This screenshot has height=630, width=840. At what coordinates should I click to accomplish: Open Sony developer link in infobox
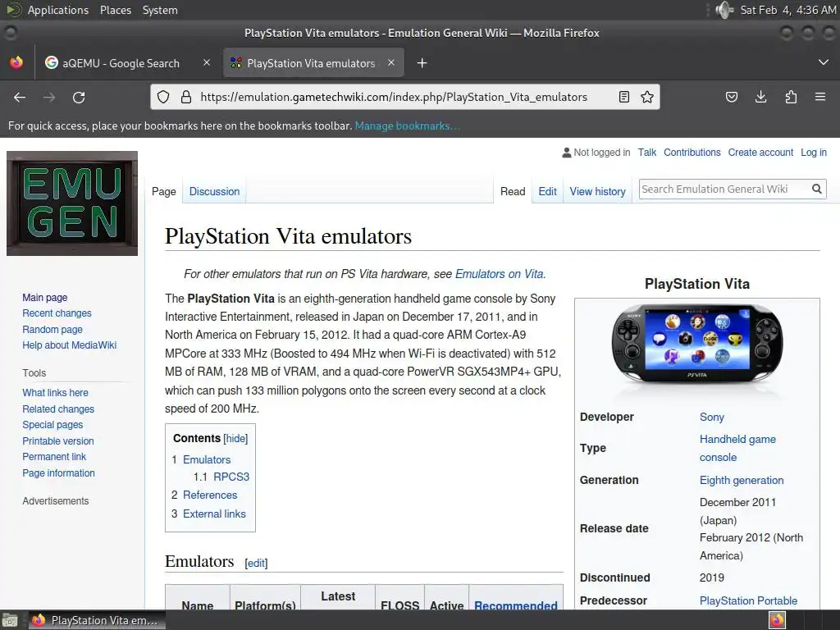click(x=711, y=417)
